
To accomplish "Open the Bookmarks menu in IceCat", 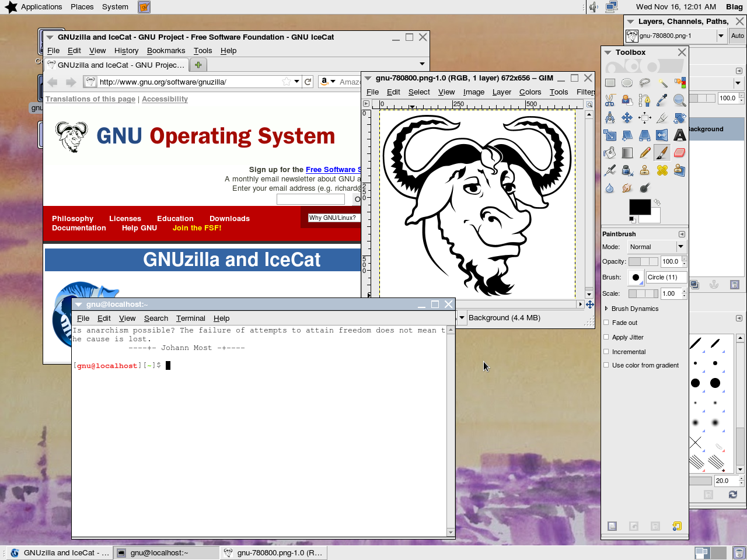I will [166, 51].
